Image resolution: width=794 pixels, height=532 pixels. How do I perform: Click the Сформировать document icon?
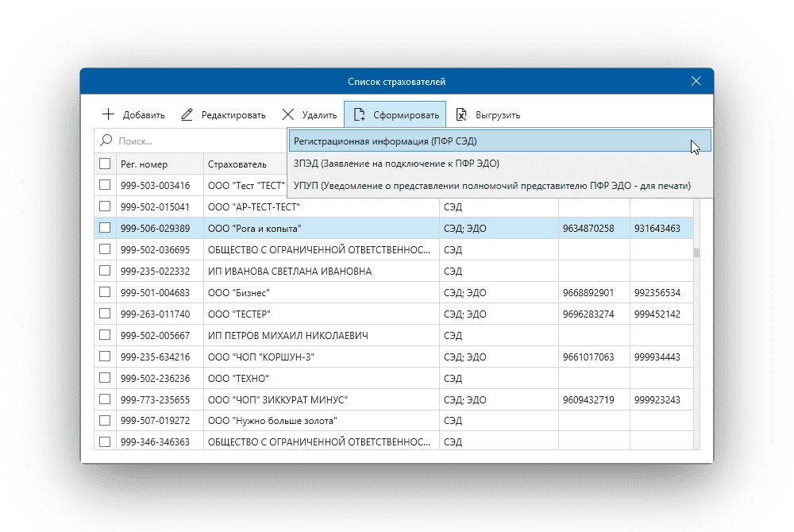pos(359,115)
